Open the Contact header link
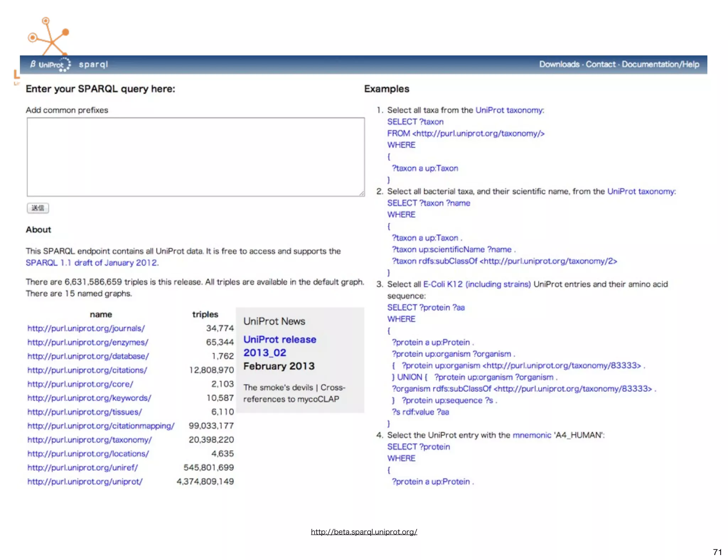Image resolution: width=728 pixels, height=560 pixels. [600, 64]
